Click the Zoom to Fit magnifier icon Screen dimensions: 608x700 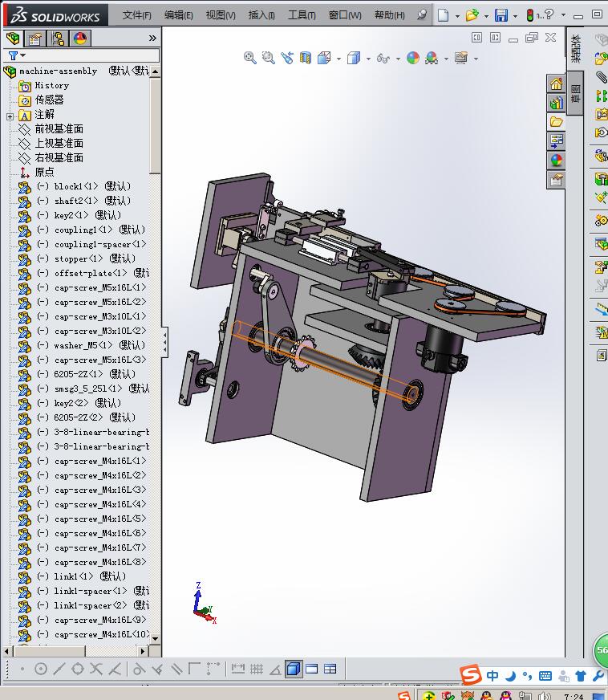pos(249,58)
